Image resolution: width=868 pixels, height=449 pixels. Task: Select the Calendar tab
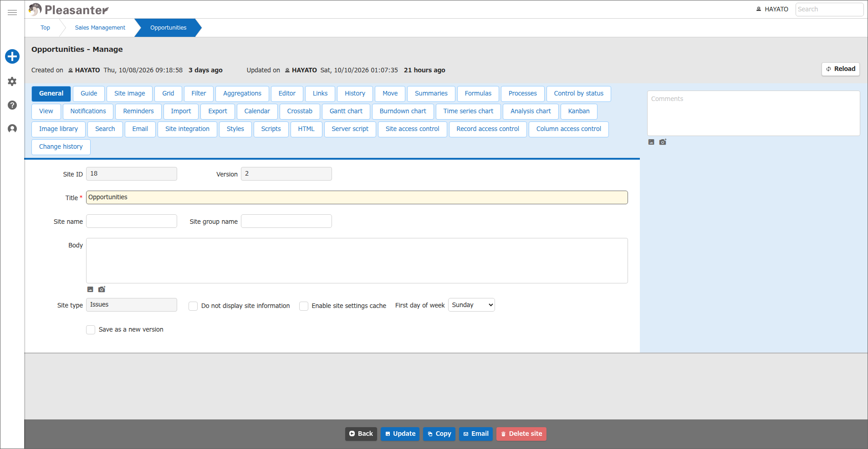tap(257, 111)
